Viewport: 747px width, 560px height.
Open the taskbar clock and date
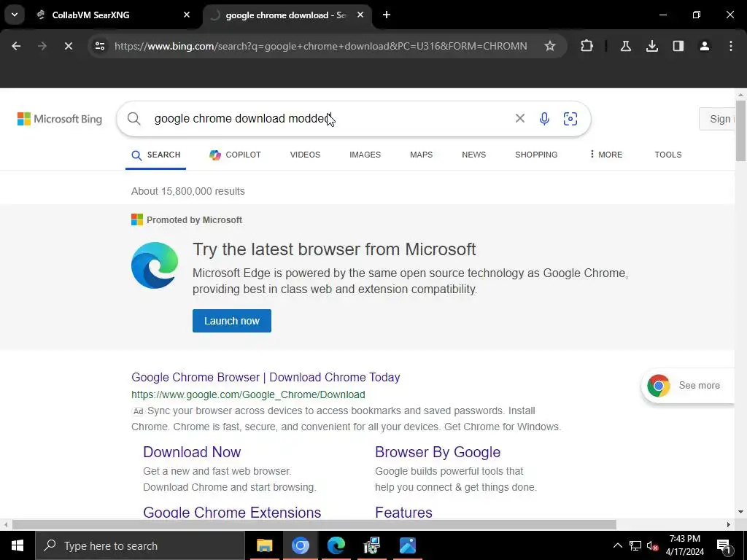tap(684, 545)
